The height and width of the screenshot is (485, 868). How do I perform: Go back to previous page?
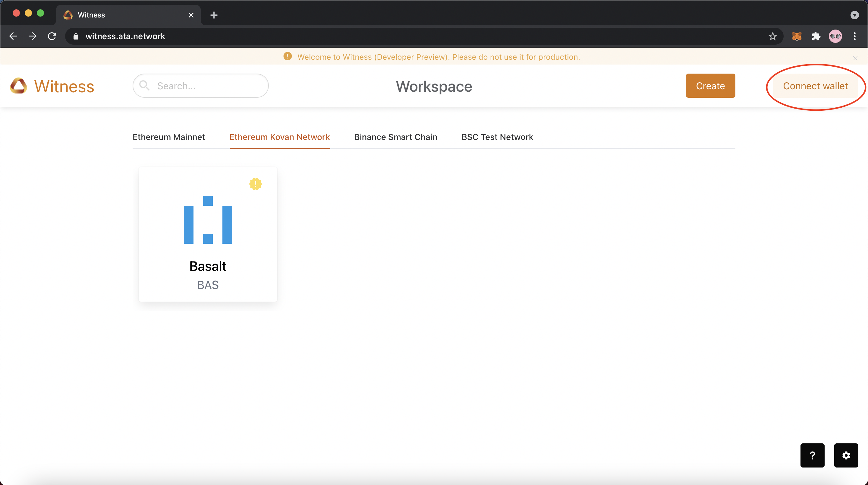(13, 36)
